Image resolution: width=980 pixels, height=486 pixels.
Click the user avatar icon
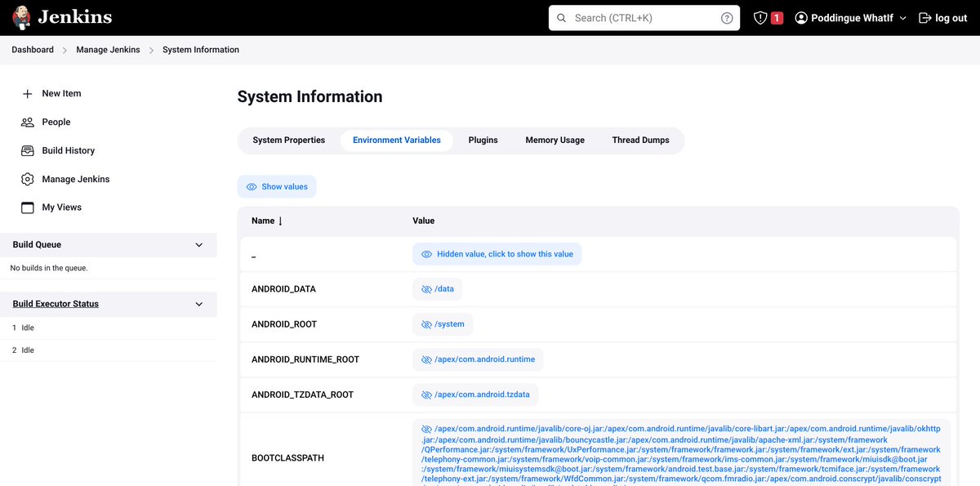(801, 18)
